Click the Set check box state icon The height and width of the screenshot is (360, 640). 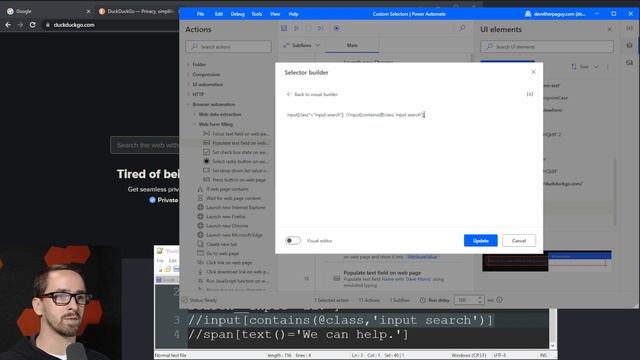[x=207, y=152]
